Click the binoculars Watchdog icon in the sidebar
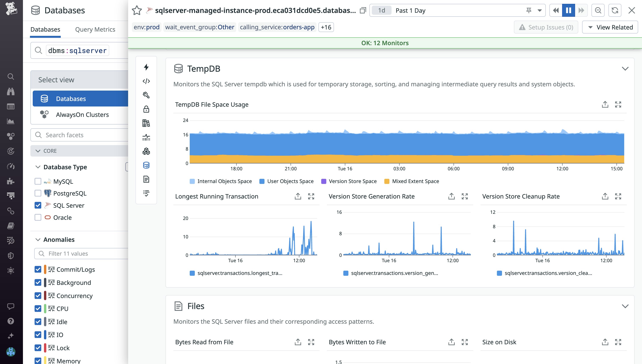Viewport: 642px width, 364px height. click(11, 92)
